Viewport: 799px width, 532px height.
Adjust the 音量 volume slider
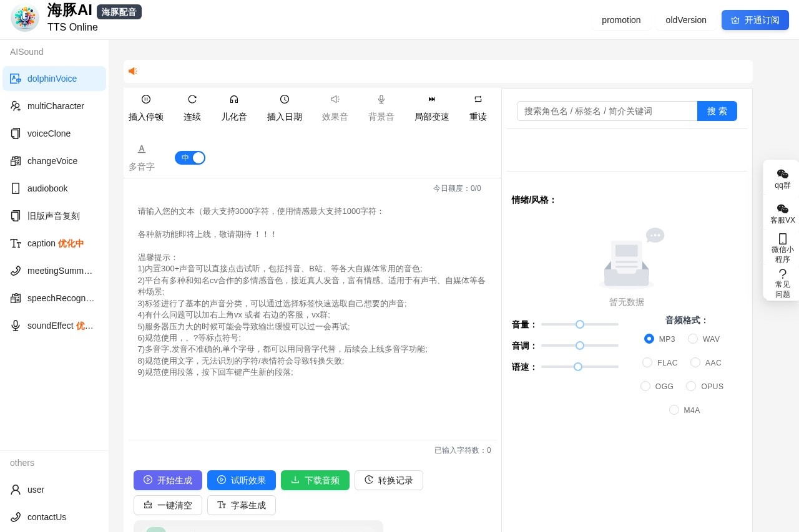pos(580,324)
